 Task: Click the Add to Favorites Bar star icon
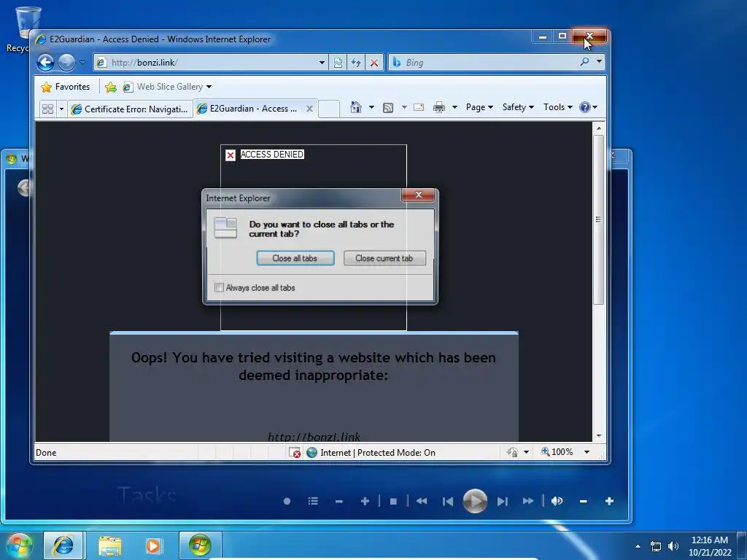coord(111,87)
